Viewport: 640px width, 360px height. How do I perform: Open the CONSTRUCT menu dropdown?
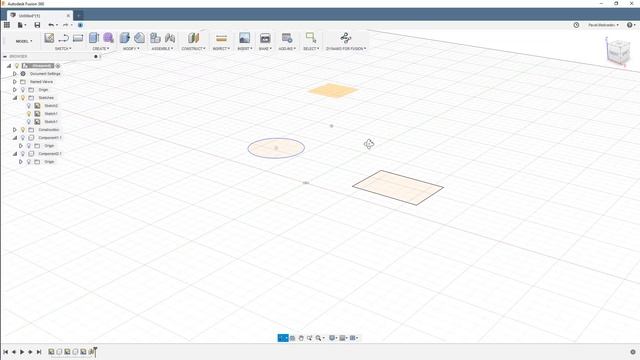[193, 49]
